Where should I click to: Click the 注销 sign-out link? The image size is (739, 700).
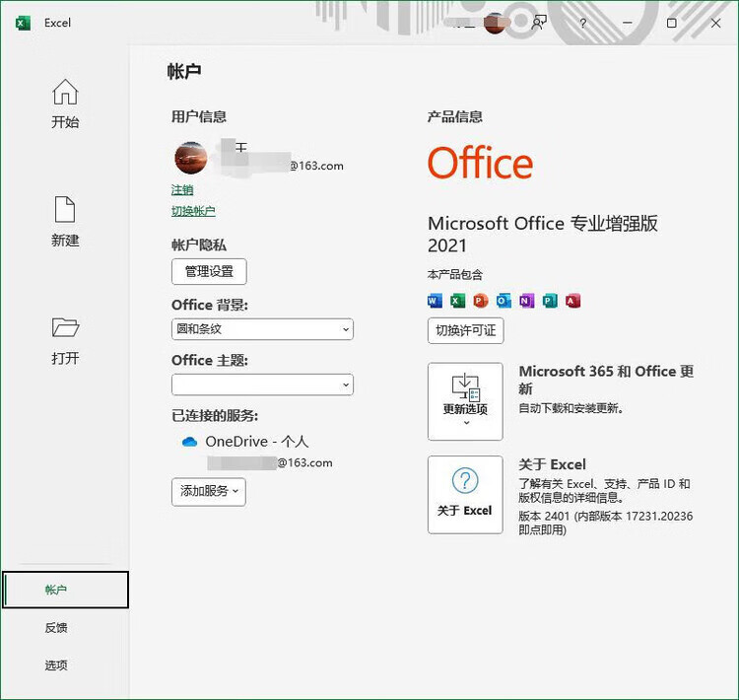(182, 190)
